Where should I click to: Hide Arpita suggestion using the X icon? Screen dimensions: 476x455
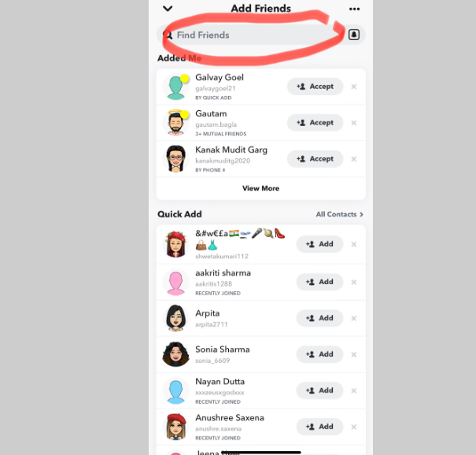[354, 318]
